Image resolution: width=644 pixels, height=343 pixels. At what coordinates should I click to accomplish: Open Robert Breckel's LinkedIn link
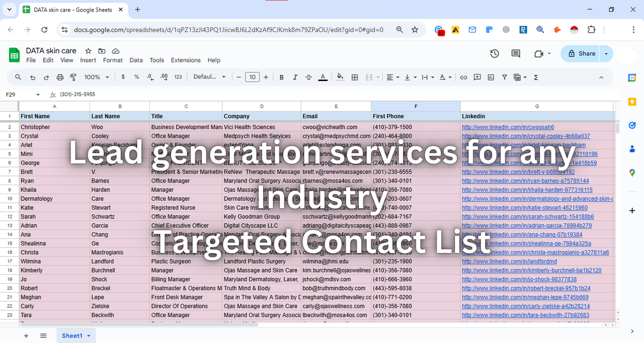pos(526,289)
